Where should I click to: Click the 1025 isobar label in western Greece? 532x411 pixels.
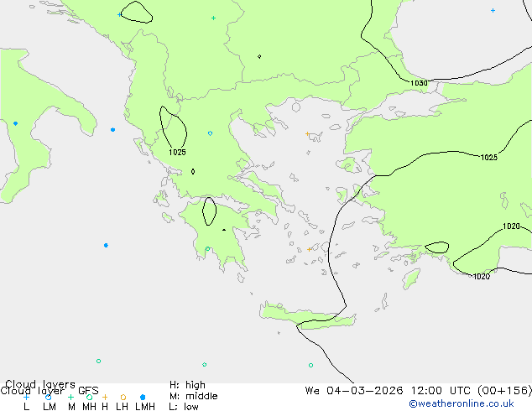tap(177, 153)
